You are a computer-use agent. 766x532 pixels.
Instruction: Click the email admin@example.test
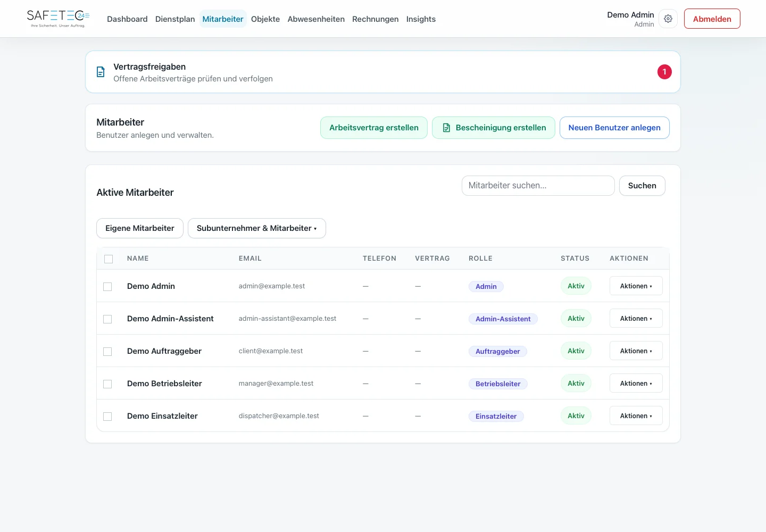click(272, 286)
